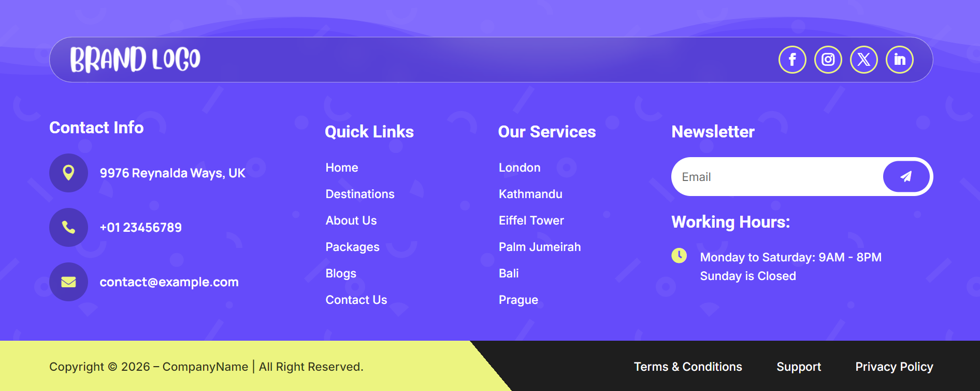The image size is (980, 391).
Task: Visit the About Us page link
Action: [351, 220]
